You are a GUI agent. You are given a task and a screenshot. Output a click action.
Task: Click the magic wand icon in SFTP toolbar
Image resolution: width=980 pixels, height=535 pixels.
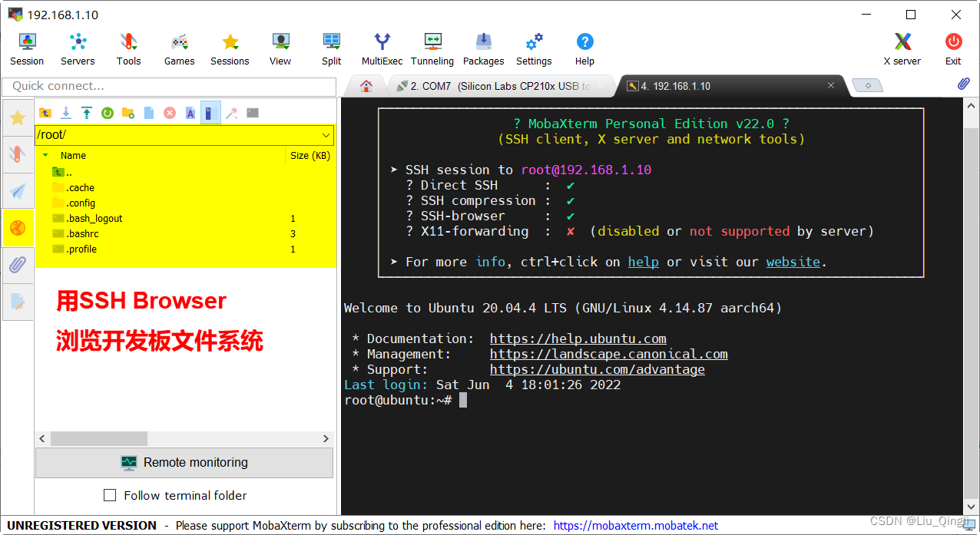pyautogui.click(x=232, y=113)
